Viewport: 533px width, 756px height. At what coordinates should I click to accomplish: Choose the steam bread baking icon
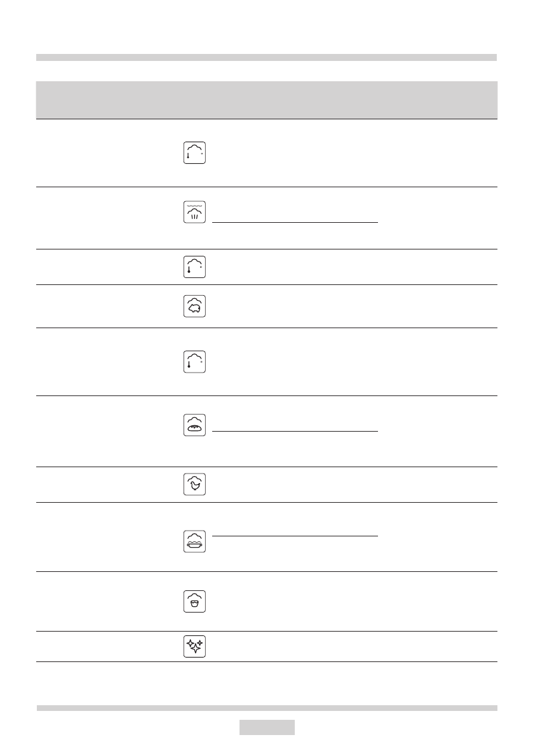click(x=194, y=425)
